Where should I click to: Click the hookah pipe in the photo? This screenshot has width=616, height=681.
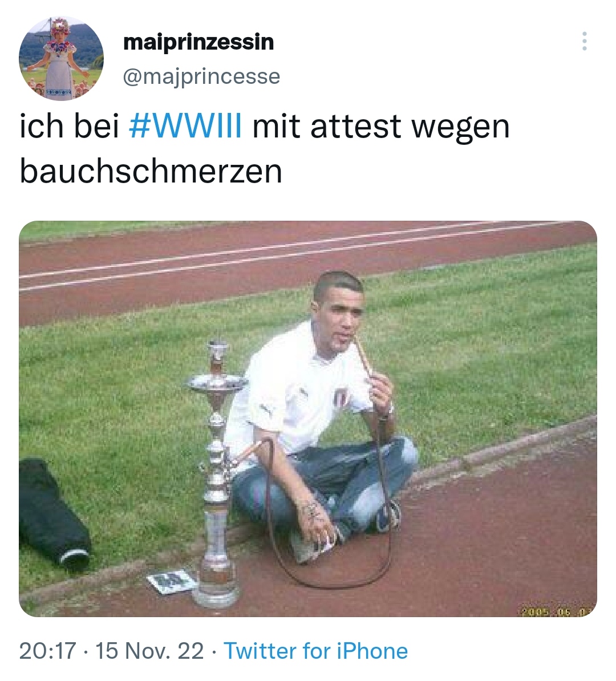tap(217, 473)
